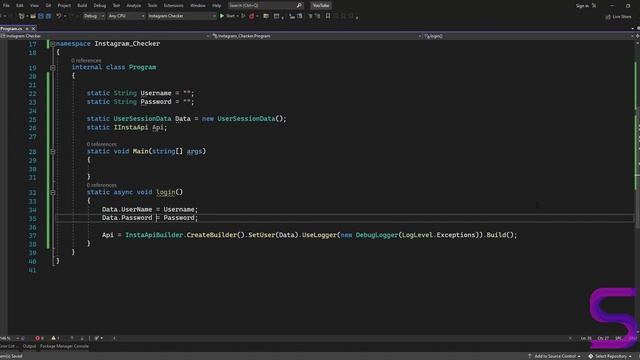Click InstaApiBuilder on line 37
Viewport: 640px width, 360px height.
pos(154,235)
